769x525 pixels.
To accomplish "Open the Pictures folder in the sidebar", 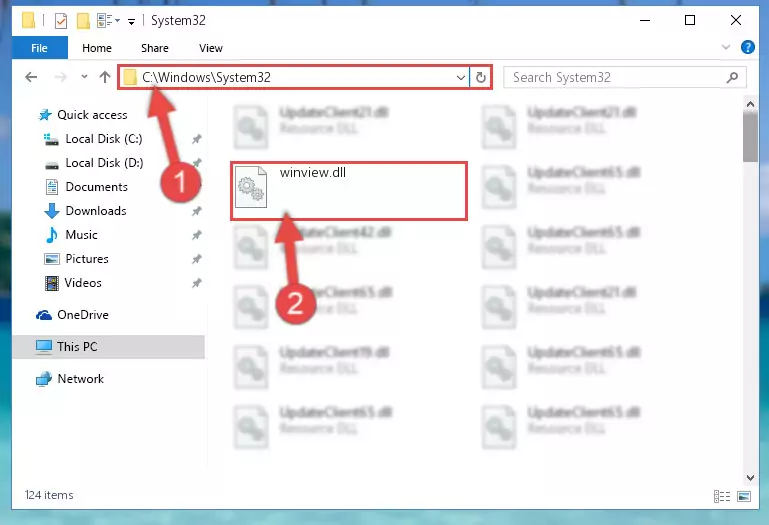I will 87,259.
